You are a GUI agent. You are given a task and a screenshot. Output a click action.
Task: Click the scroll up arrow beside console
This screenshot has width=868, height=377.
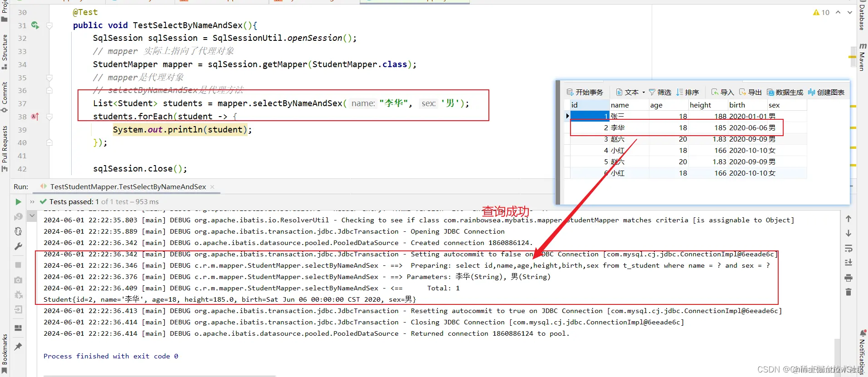coord(848,219)
